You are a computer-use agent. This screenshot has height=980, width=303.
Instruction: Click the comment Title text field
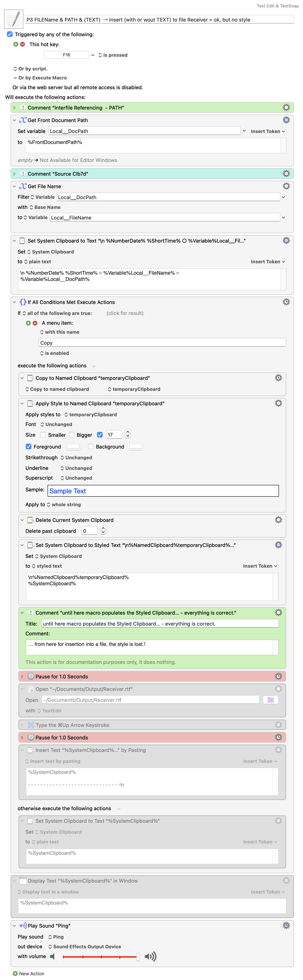tap(160, 624)
